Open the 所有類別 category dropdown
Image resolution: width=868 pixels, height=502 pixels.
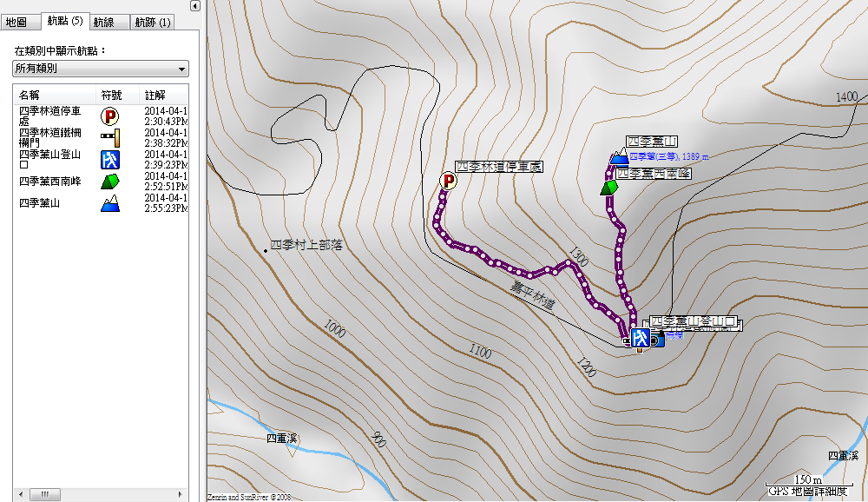coord(101,68)
